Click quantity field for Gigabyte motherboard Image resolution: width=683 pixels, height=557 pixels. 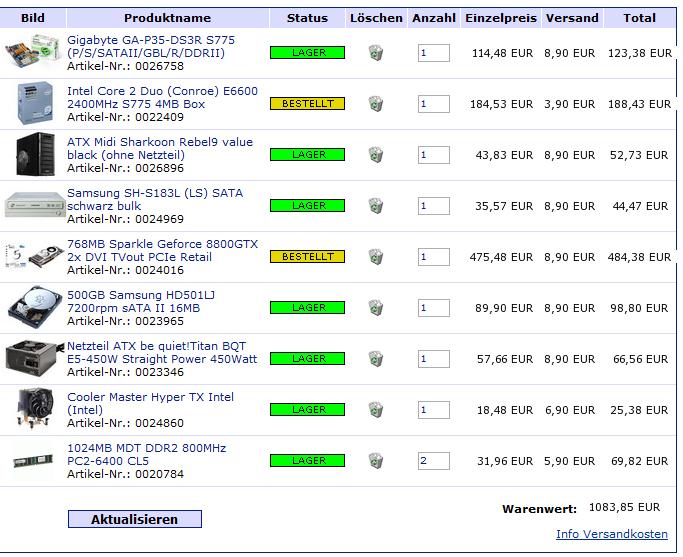click(433, 53)
